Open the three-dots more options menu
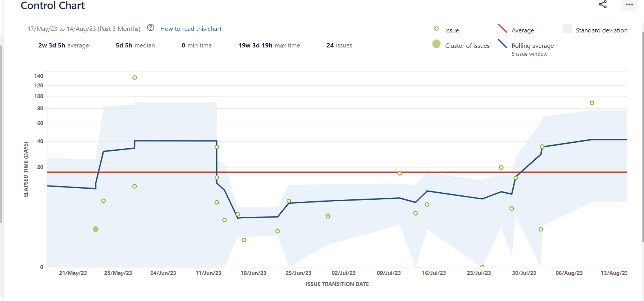 point(629,5)
